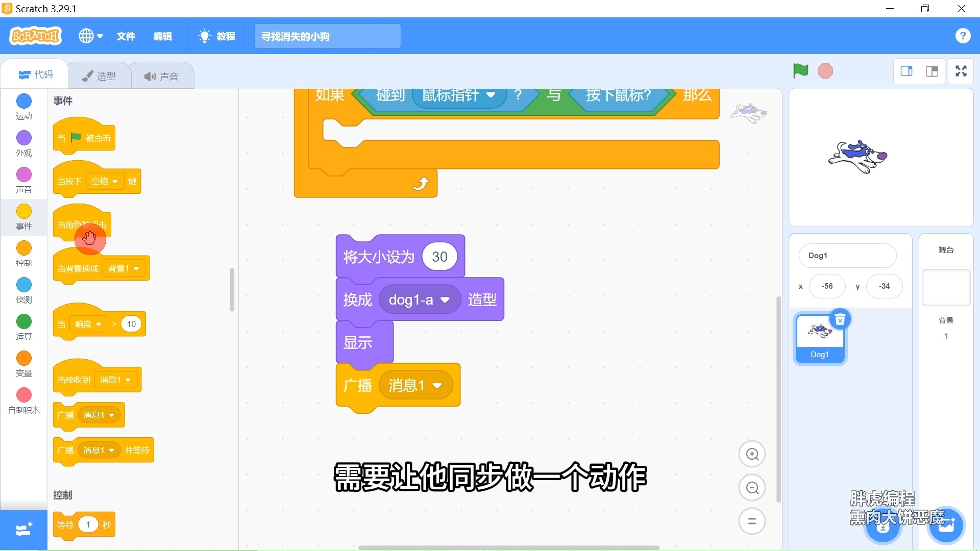Click the project title input field
Screen dimensions: 980x551
pos(327,36)
